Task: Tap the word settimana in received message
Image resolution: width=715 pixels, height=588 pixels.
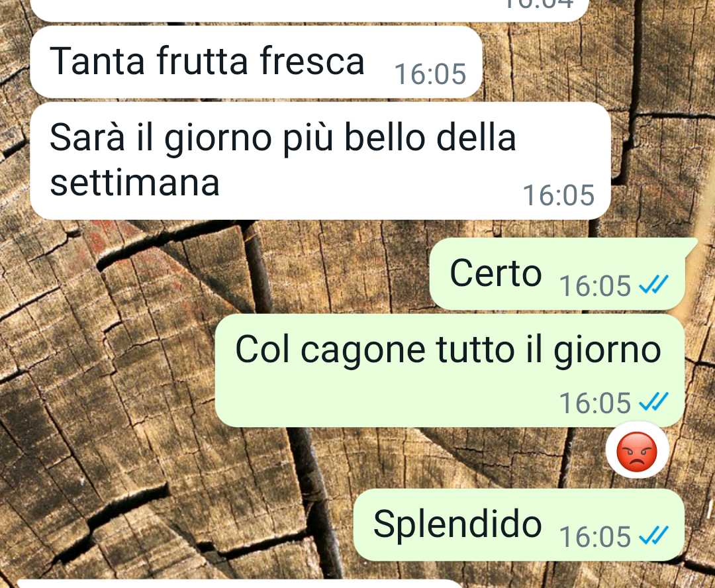Action: click(135, 183)
